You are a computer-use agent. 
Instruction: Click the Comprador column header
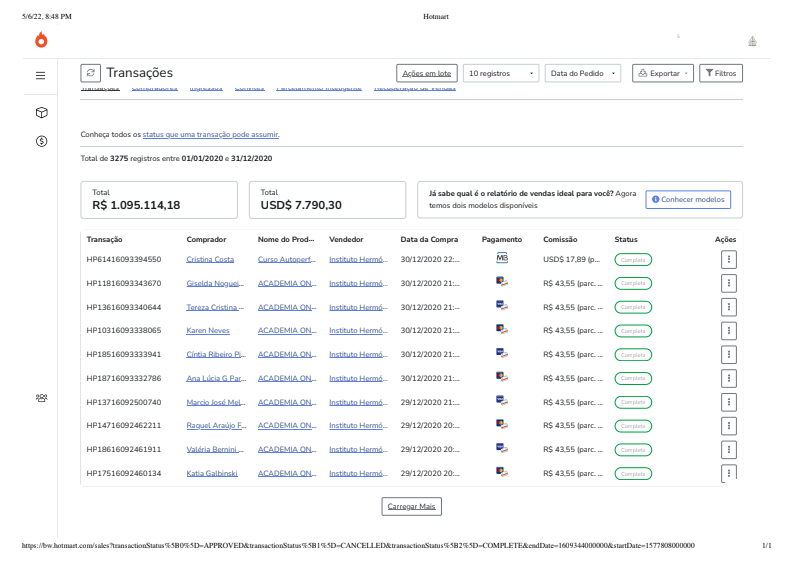pos(206,239)
